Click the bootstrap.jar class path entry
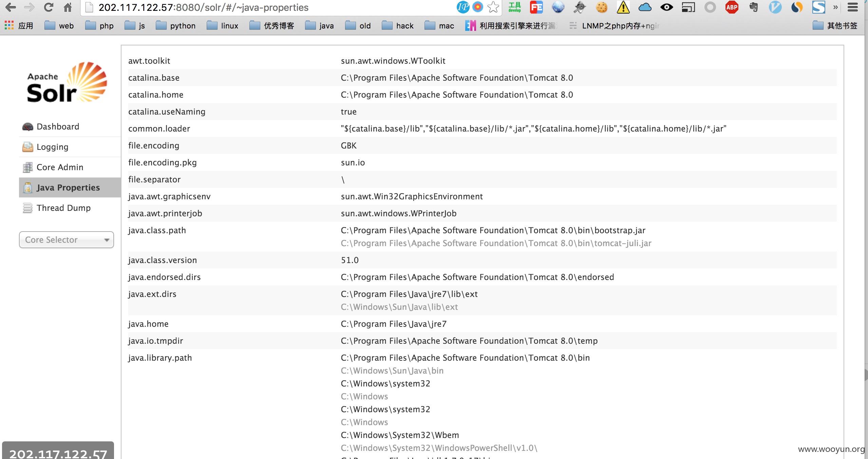This screenshot has height=459, width=868. (493, 230)
